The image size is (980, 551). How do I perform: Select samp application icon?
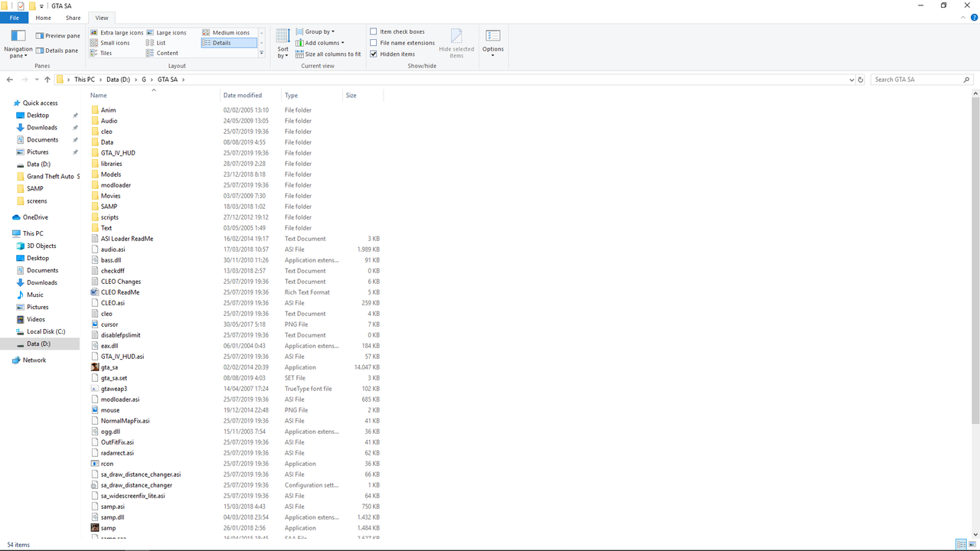click(x=95, y=528)
